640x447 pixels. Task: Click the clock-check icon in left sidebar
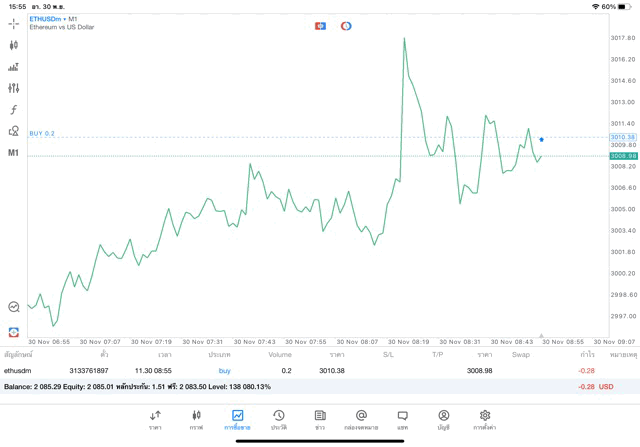[x=14, y=307]
